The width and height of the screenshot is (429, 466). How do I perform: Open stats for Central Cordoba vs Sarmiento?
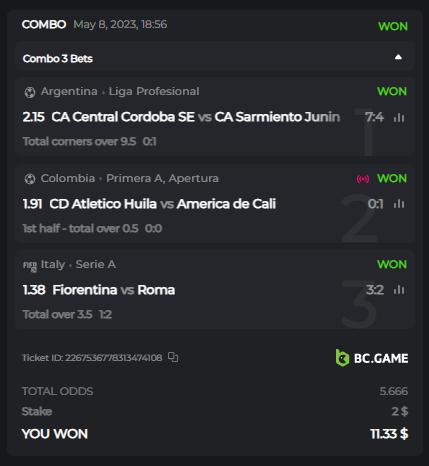(x=399, y=117)
